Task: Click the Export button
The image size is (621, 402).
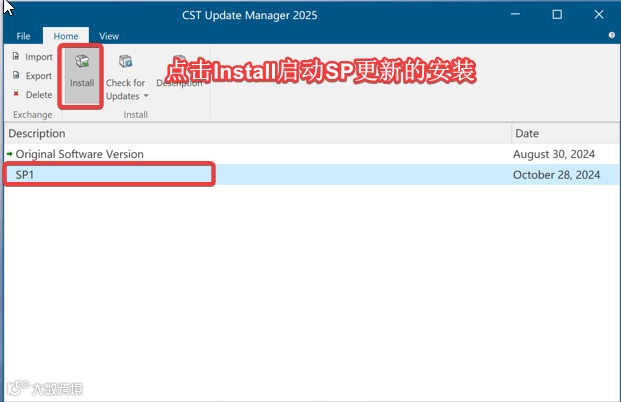Action: click(x=32, y=76)
